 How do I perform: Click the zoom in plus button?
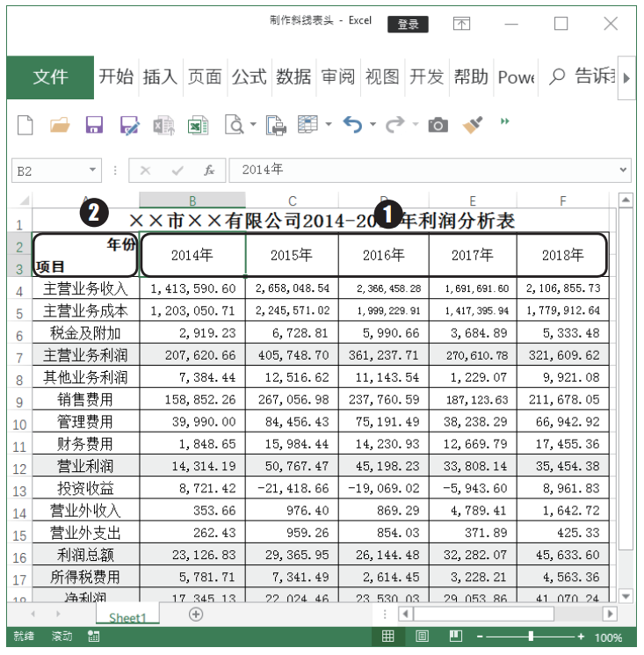(581, 637)
